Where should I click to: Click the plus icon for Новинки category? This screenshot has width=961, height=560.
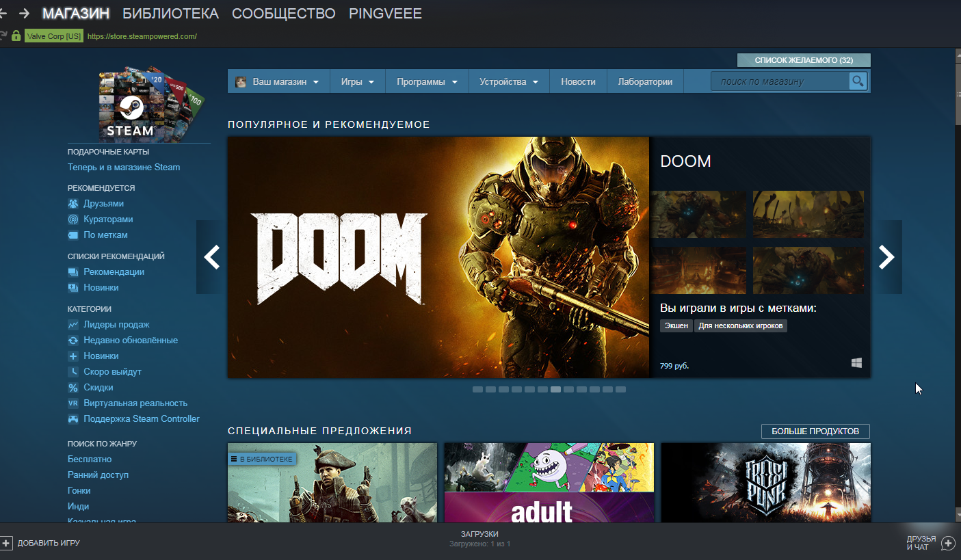point(73,356)
